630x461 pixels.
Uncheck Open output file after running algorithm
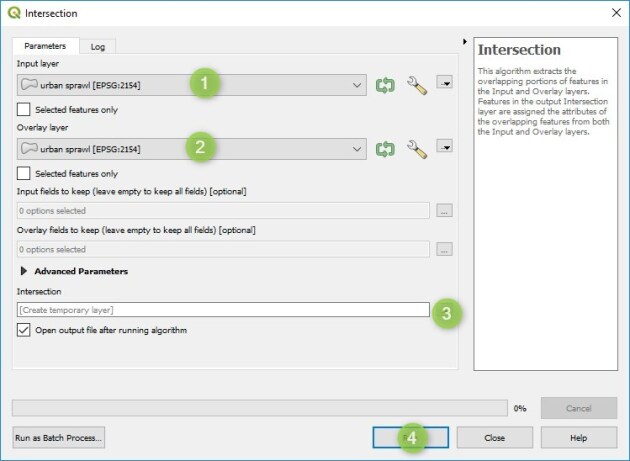tap(24, 330)
